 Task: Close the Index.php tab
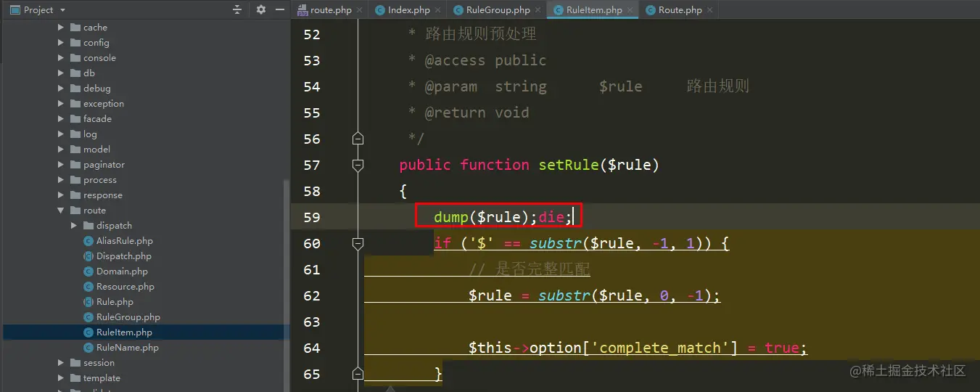click(x=437, y=10)
